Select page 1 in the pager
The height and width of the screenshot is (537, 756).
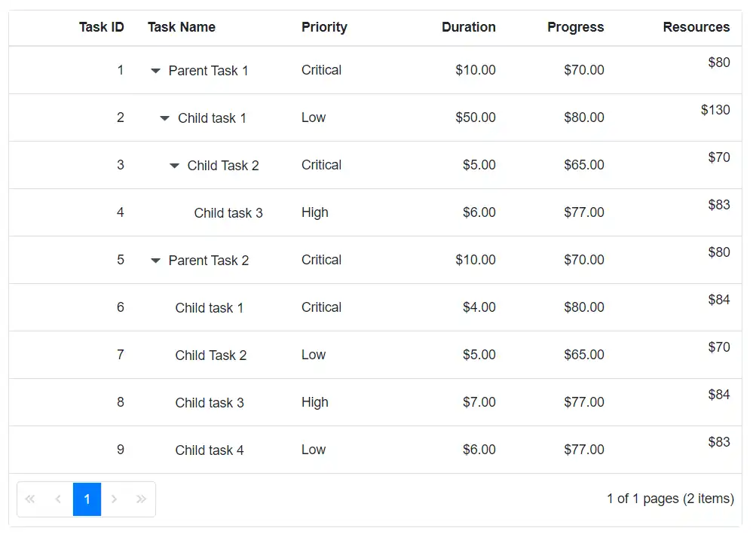(x=86, y=499)
